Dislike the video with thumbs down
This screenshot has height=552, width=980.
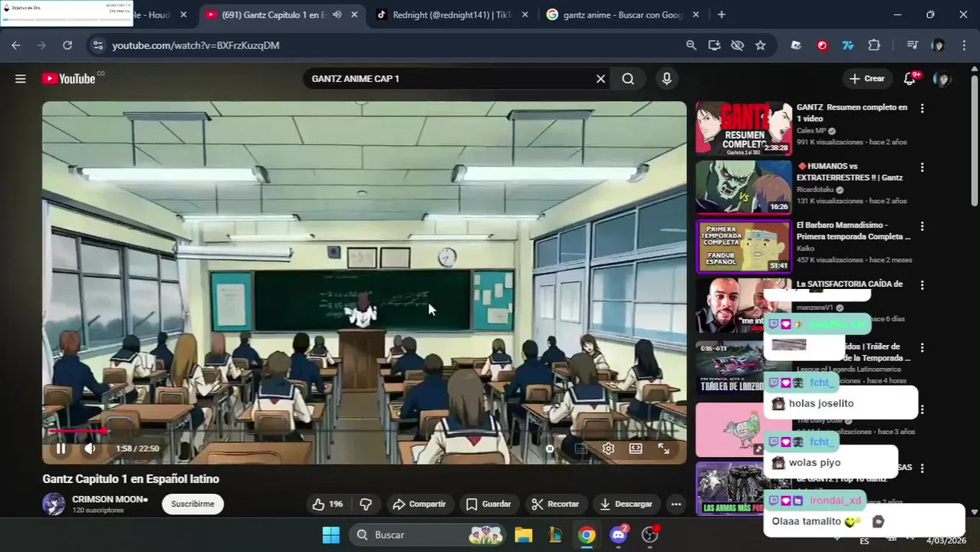click(x=366, y=504)
